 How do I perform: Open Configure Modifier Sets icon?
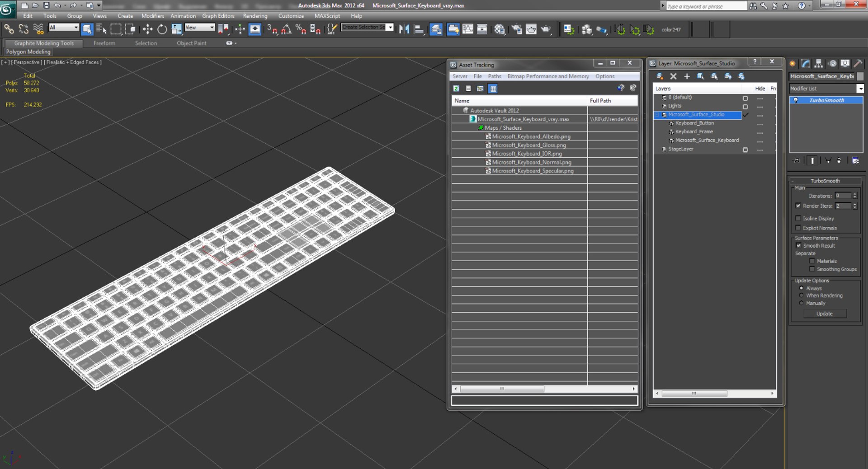click(855, 160)
